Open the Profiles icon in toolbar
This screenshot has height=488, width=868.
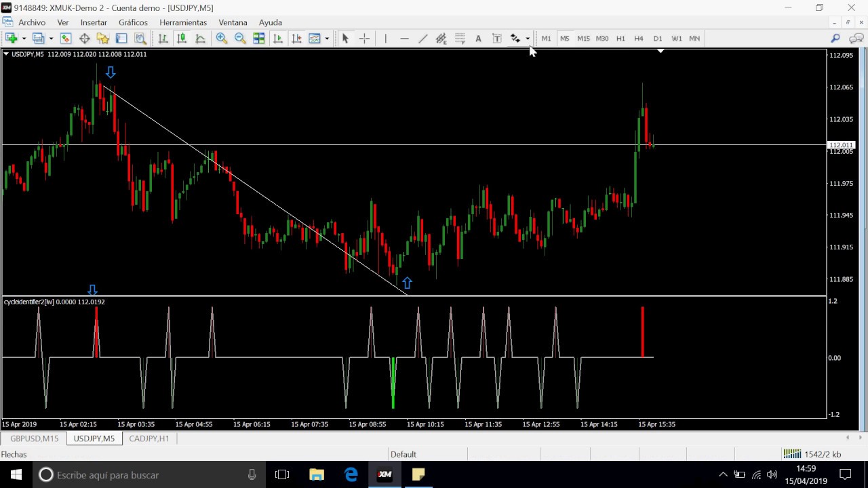coord(39,39)
